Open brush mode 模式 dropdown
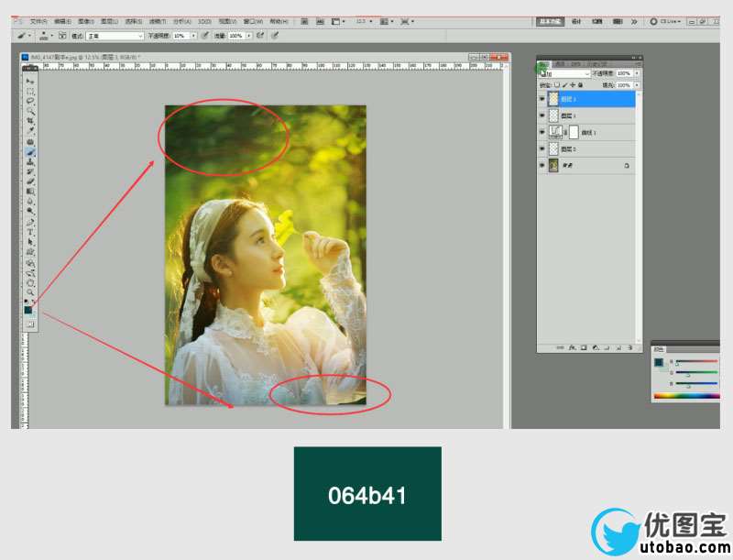 [x=115, y=36]
